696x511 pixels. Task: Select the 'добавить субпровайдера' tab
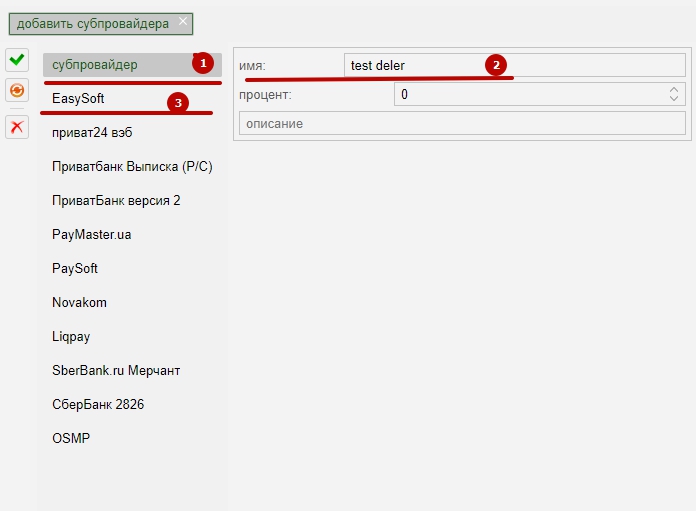tap(92, 24)
